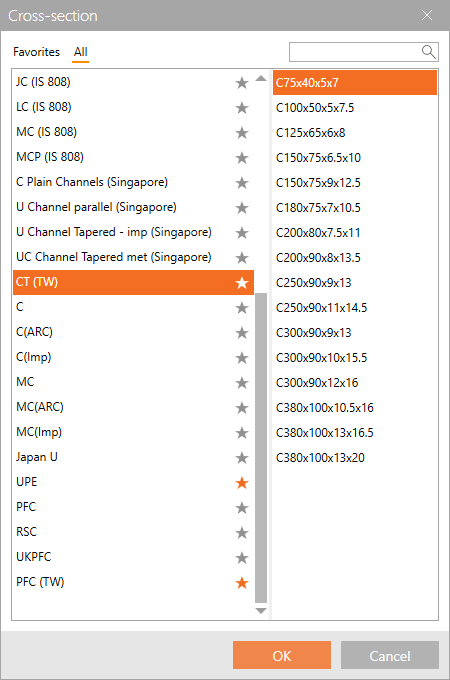450x680 pixels.
Task: Click the Cancel button
Action: [x=390, y=655]
